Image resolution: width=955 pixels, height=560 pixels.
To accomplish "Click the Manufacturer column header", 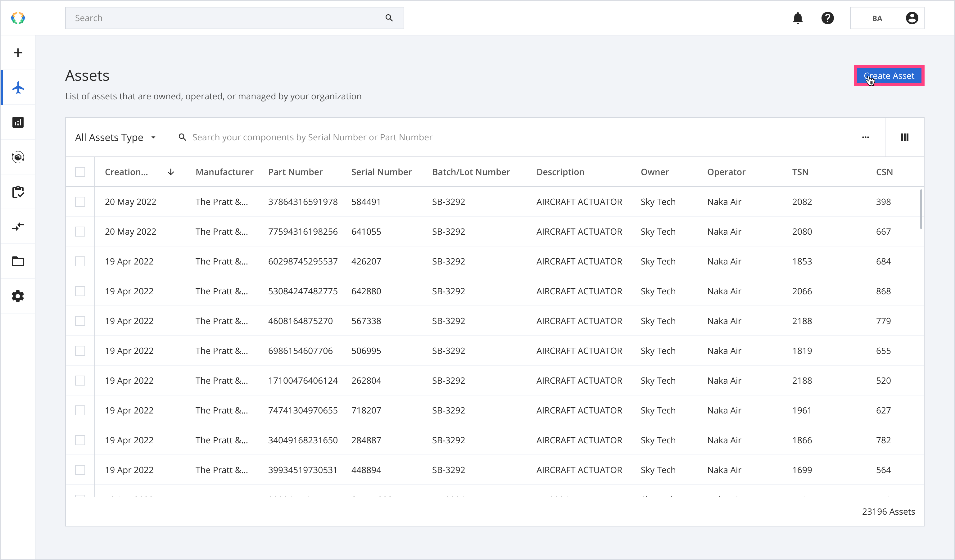I will (x=224, y=172).
